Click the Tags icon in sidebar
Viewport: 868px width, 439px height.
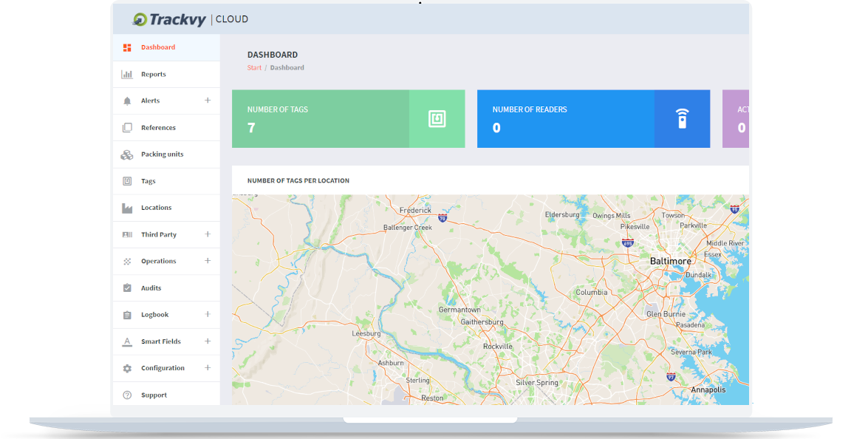126,181
